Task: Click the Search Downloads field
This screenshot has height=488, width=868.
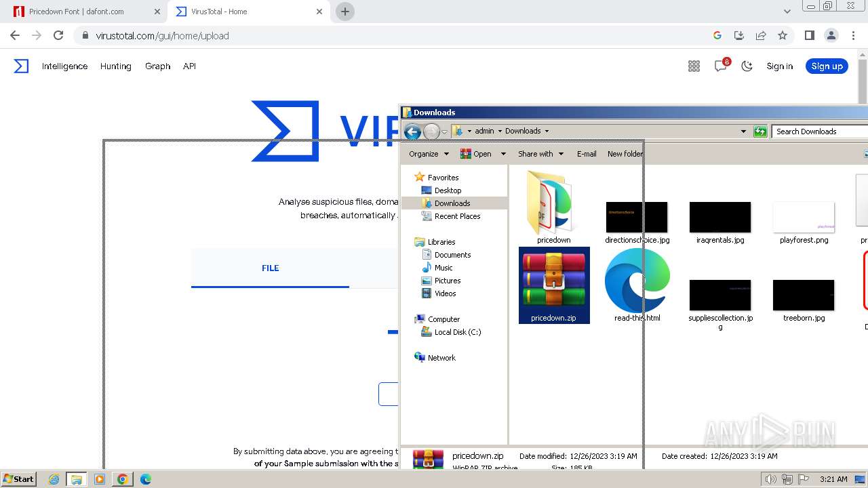Action: coord(820,131)
